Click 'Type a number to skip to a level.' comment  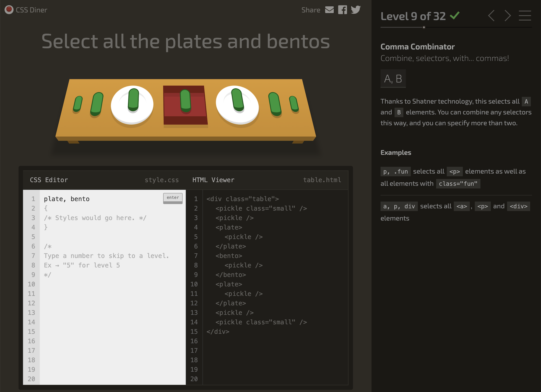tap(106, 256)
